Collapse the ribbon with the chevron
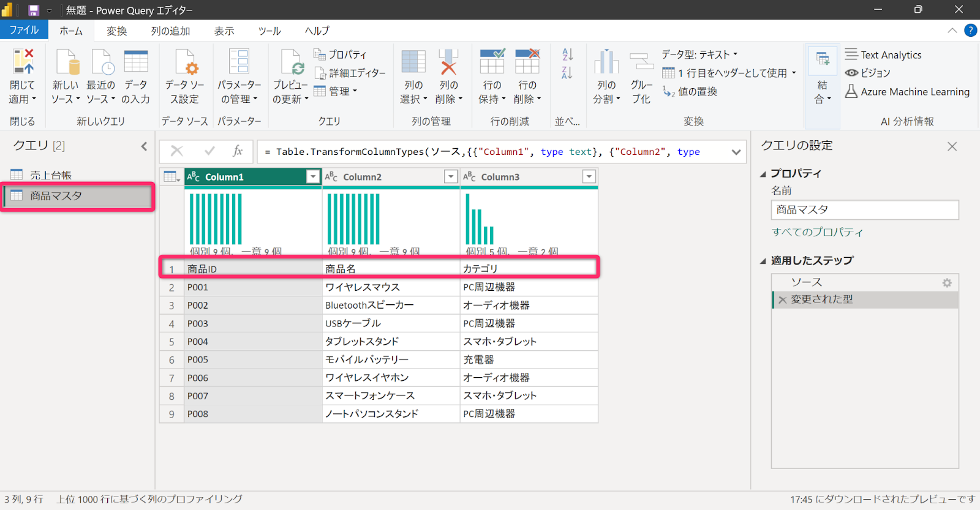Image resolution: width=980 pixels, height=510 pixels. click(x=952, y=31)
